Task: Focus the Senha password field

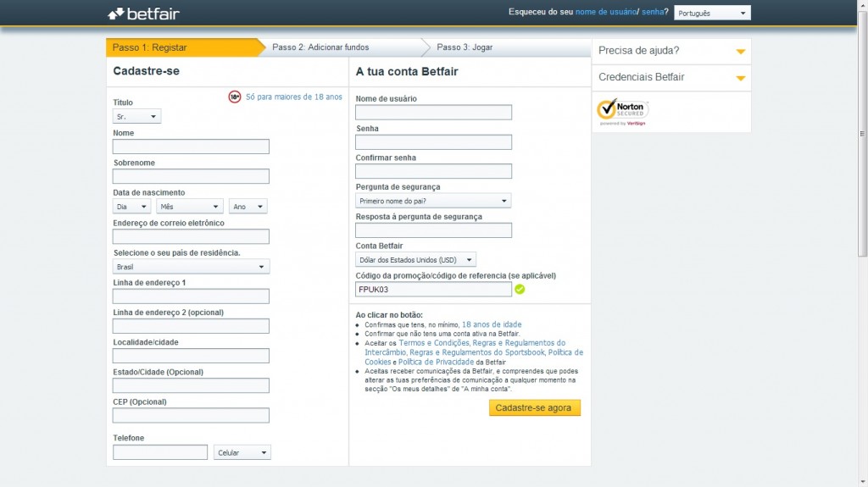Action: coord(433,142)
